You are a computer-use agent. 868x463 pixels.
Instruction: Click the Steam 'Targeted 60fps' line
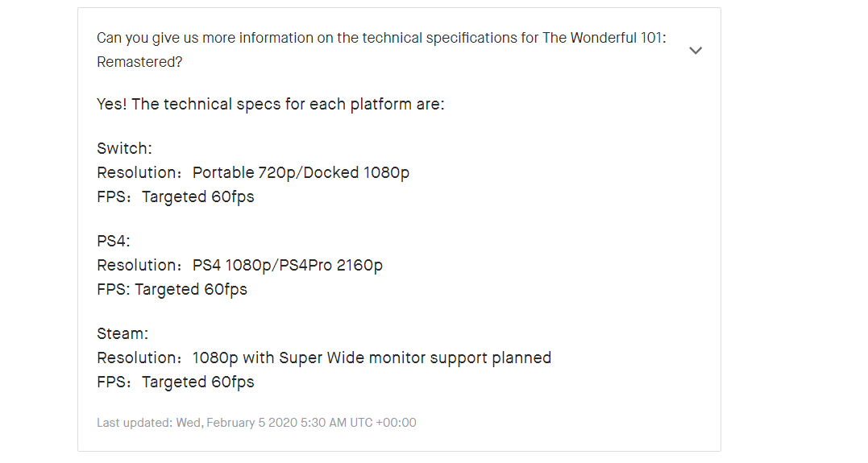tap(176, 382)
